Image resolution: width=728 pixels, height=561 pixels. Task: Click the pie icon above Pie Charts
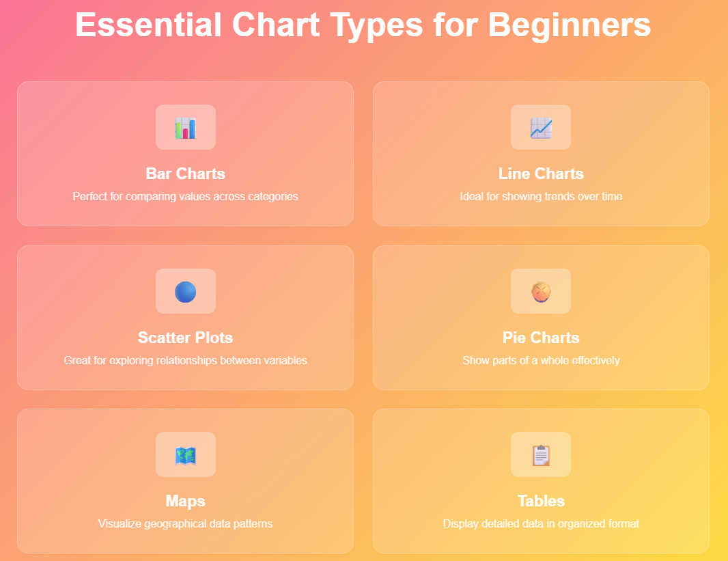point(541,292)
